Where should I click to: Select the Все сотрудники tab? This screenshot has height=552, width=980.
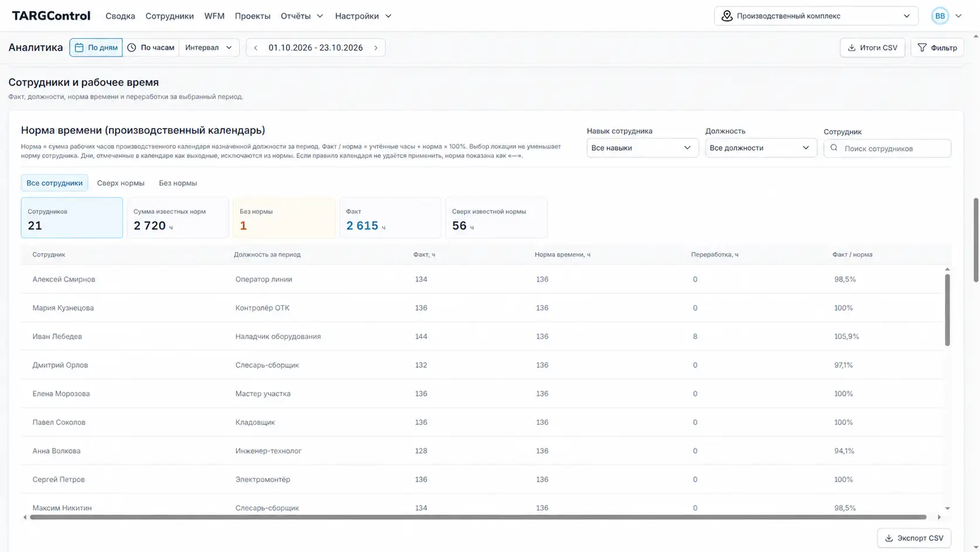(x=55, y=183)
